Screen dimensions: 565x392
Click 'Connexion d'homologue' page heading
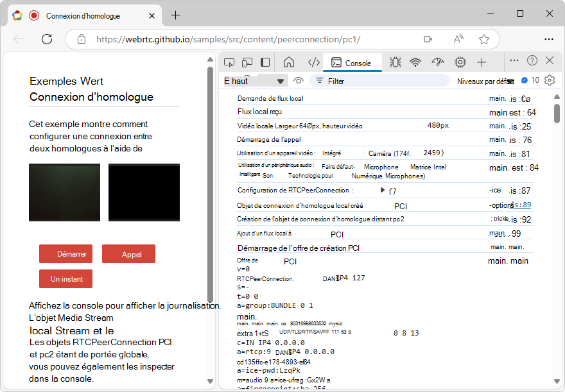click(x=92, y=97)
